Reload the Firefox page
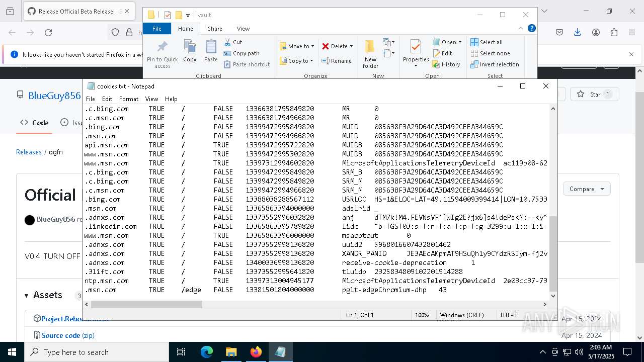This screenshot has width=644, height=362. (48, 33)
